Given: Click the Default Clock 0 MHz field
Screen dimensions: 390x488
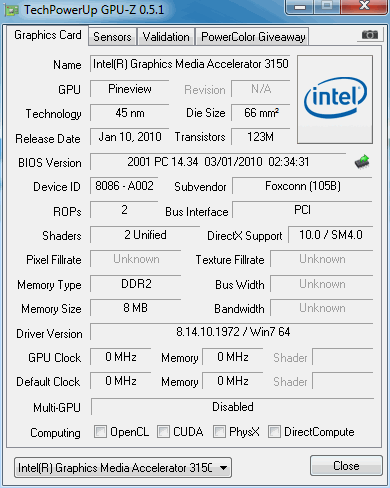Looking at the screenshot, I should tap(121, 381).
